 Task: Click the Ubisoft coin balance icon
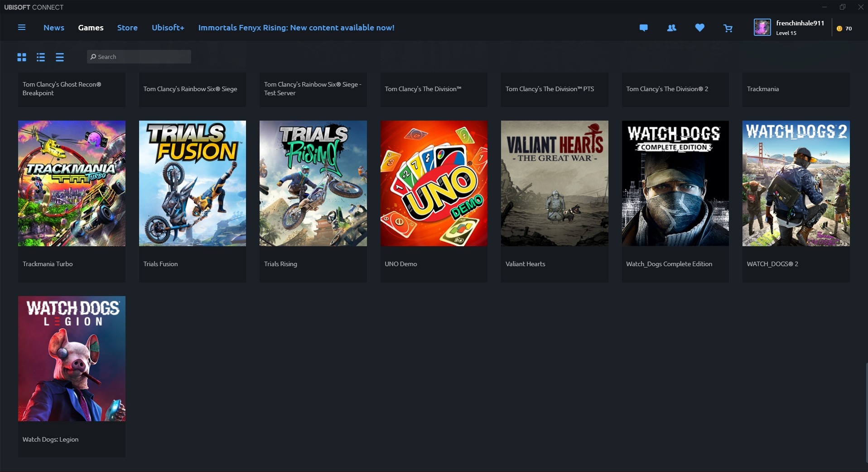tap(839, 29)
